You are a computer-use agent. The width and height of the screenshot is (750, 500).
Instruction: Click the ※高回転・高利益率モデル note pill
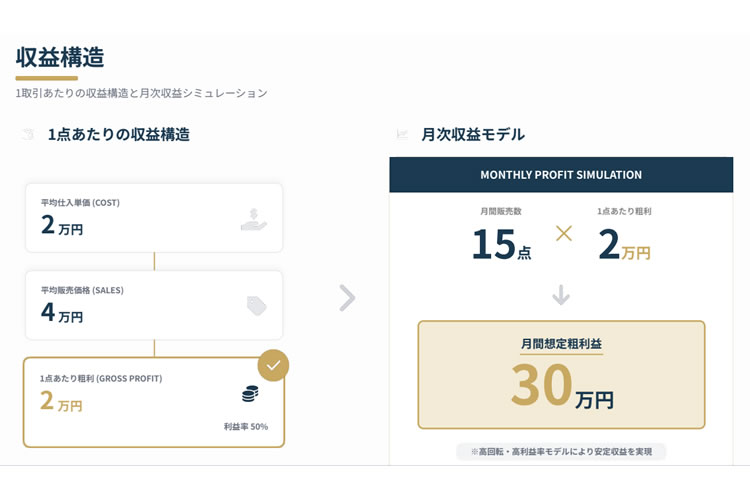click(x=561, y=452)
